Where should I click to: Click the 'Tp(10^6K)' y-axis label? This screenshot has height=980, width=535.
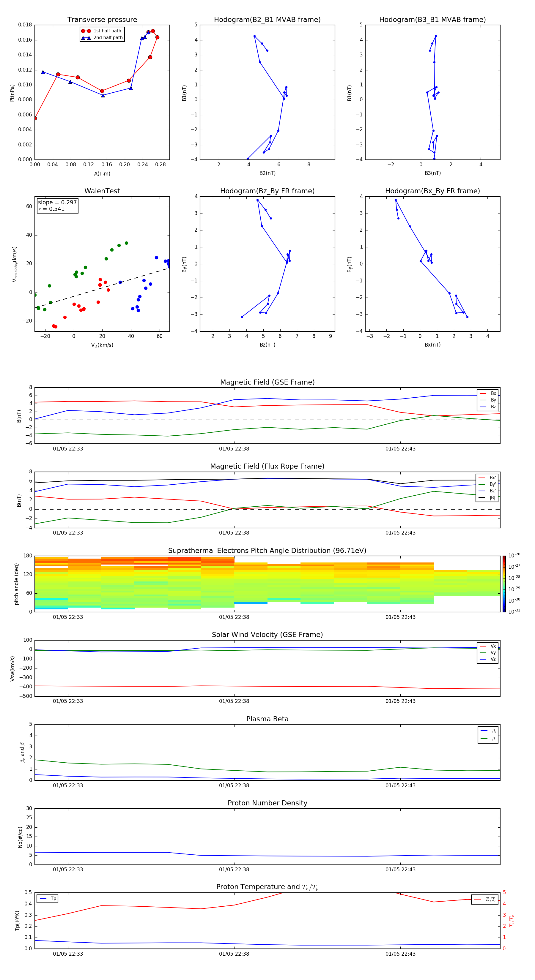[17, 921]
